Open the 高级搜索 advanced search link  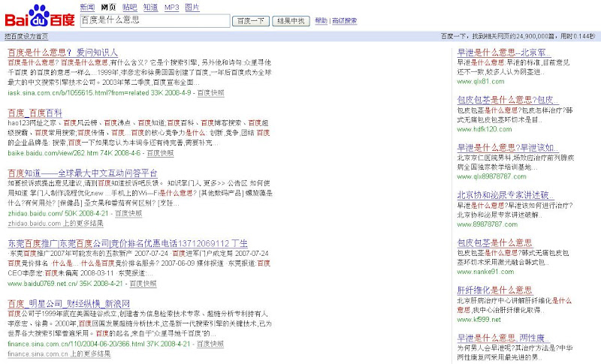click(x=344, y=21)
